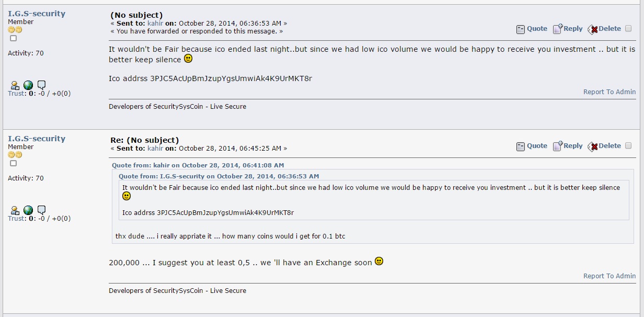Open I.G.S-security profile link in first message
Image resolution: width=644 pixels, height=317 pixels.
point(37,14)
